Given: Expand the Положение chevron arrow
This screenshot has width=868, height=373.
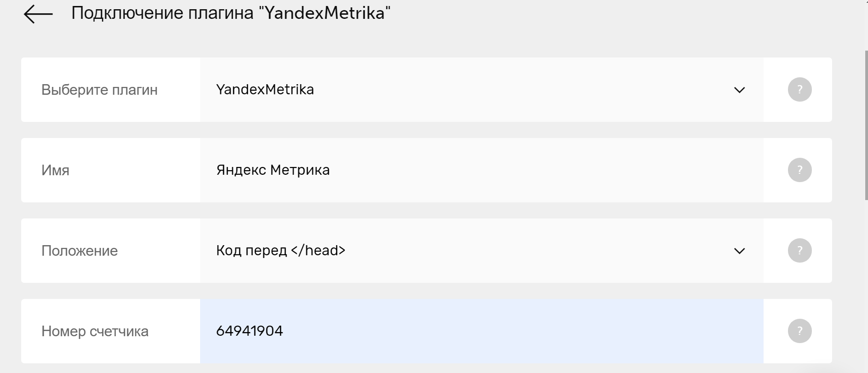Looking at the screenshot, I should (x=739, y=251).
